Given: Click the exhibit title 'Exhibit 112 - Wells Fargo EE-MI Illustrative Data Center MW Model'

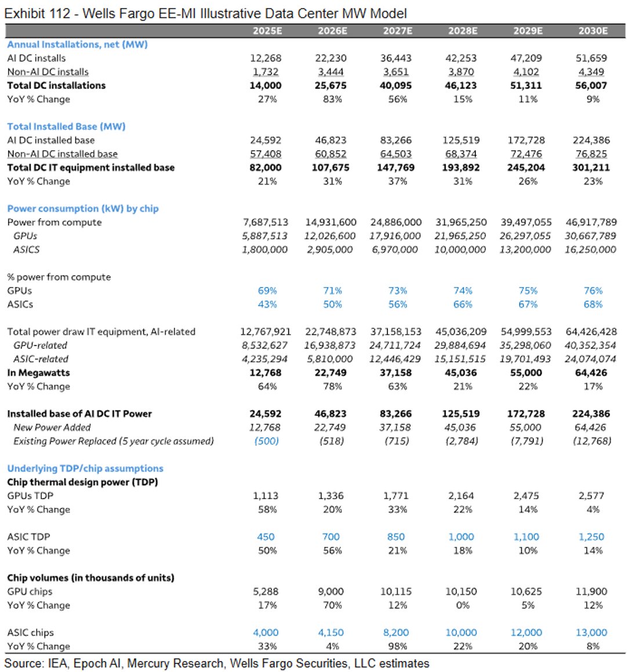Looking at the screenshot, I should pos(205,13).
